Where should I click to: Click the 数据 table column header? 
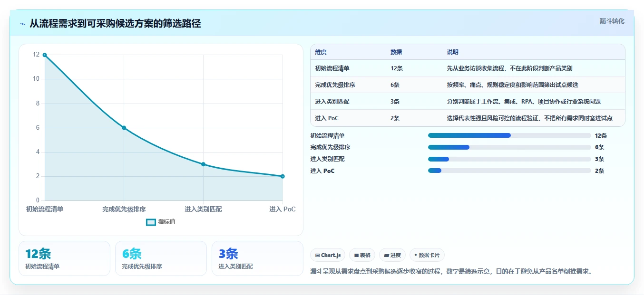click(396, 52)
